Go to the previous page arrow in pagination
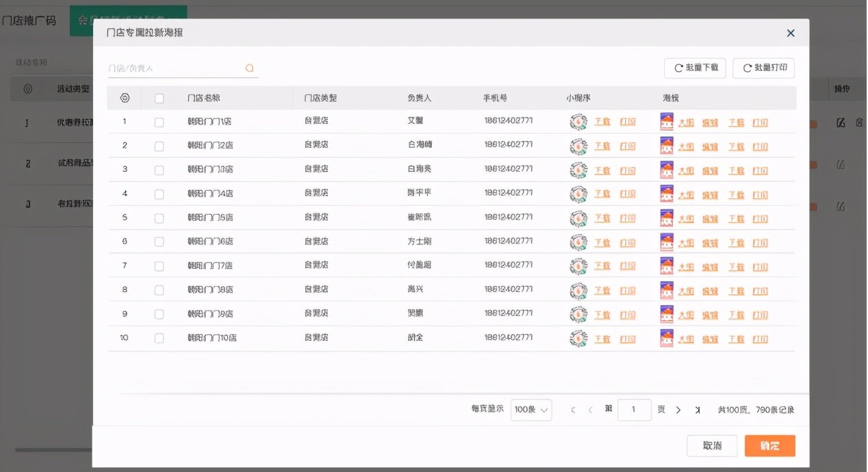 point(590,410)
